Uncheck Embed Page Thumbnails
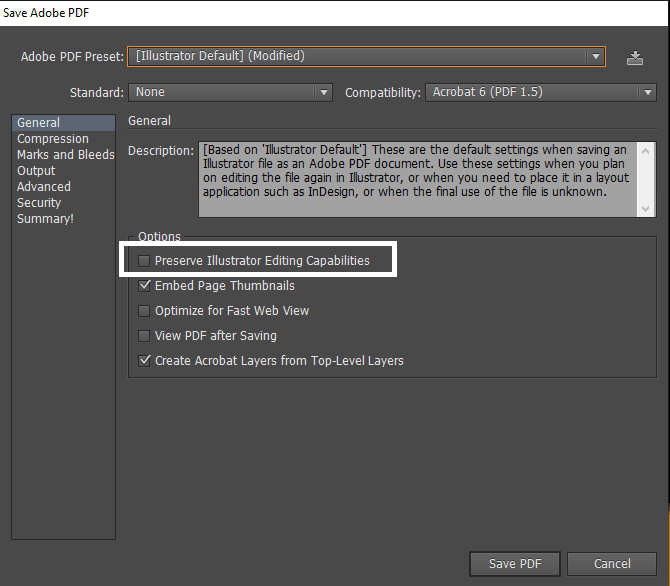The width and height of the screenshot is (670, 586). click(x=144, y=286)
